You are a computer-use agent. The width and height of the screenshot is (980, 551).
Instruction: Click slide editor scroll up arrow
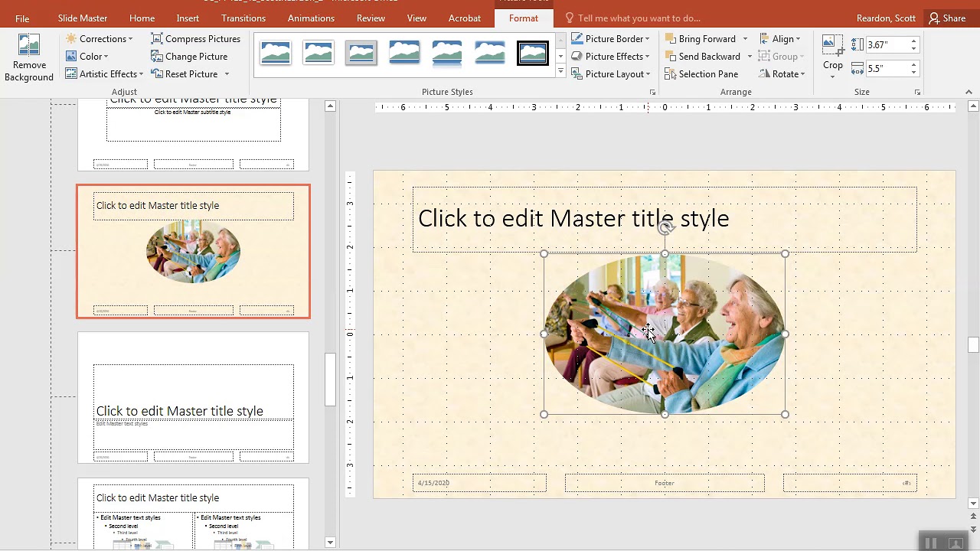tap(973, 106)
